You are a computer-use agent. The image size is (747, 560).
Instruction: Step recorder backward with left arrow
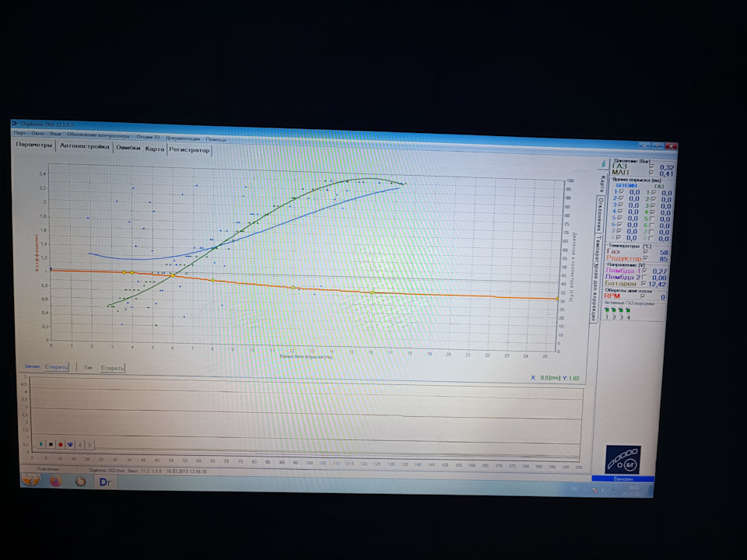80,445
